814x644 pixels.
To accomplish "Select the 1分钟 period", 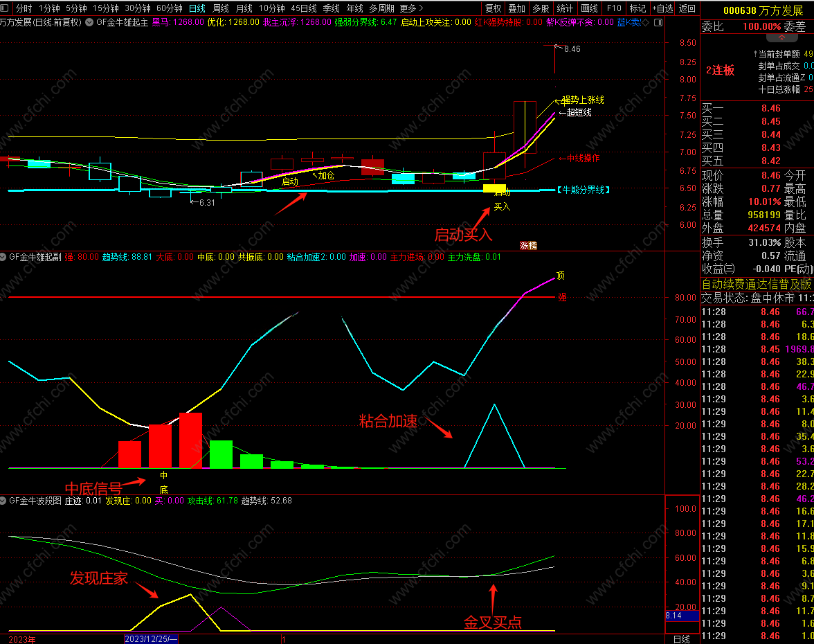I will coord(49,8).
